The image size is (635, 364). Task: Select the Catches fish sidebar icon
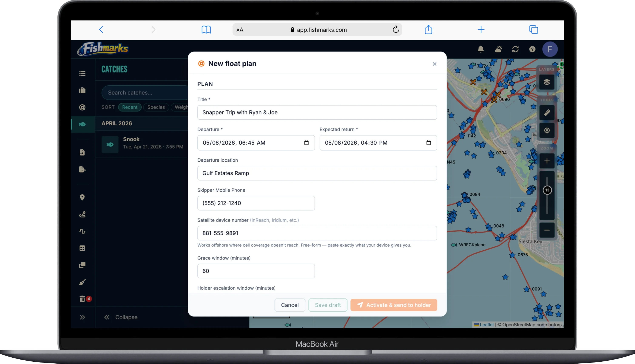[82, 124]
